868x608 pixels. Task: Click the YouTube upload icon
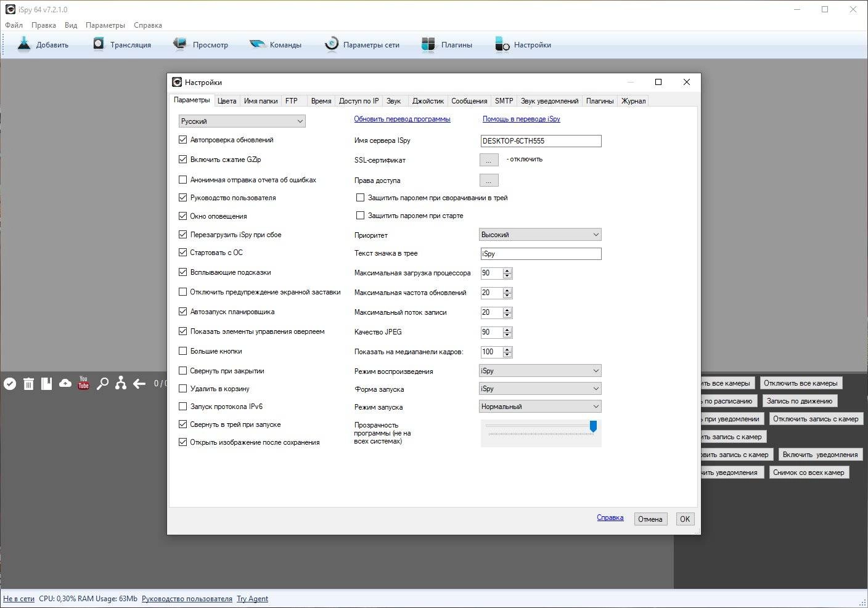click(84, 383)
